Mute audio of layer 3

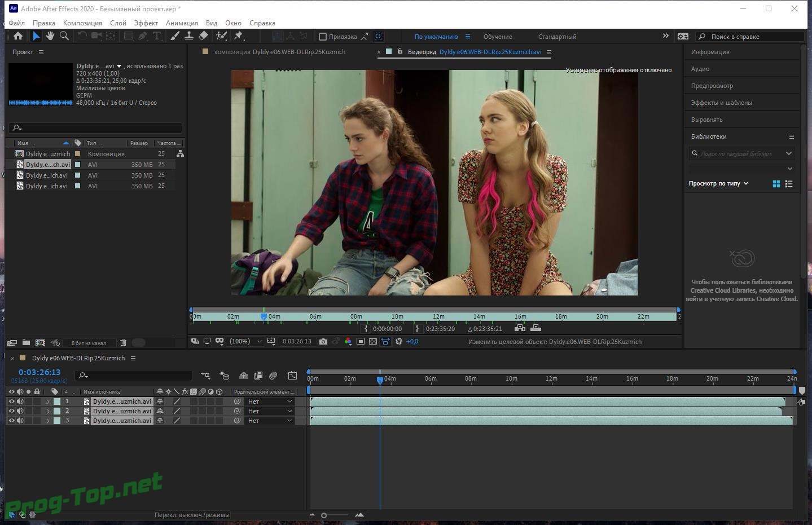click(20, 421)
